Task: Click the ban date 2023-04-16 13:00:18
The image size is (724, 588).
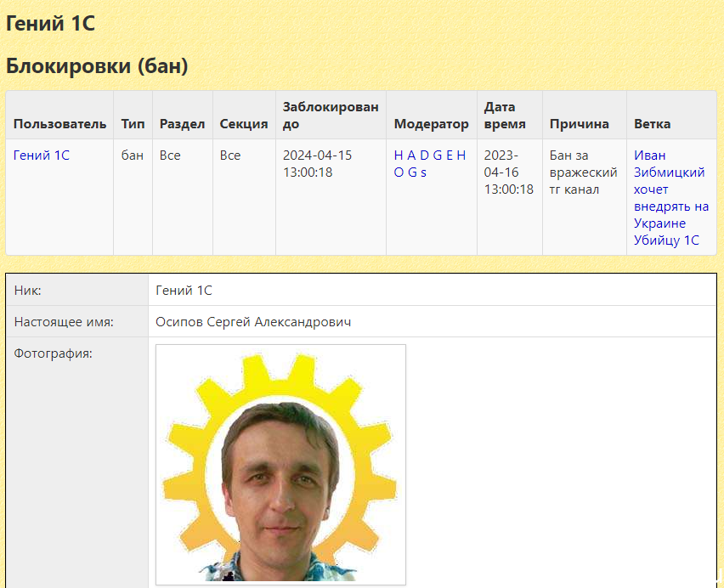Action: pyautogui.click(x=509, y=172)
